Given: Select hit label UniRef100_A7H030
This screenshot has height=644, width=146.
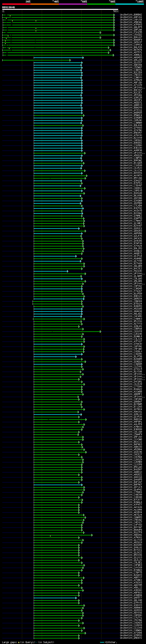Looking at the screenshot, I should click(131, 135).
